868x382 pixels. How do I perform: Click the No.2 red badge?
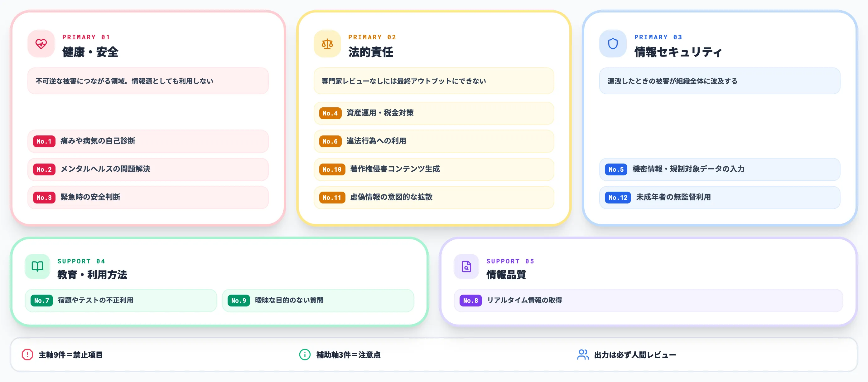pyautogui.click(x=44, y=169)
